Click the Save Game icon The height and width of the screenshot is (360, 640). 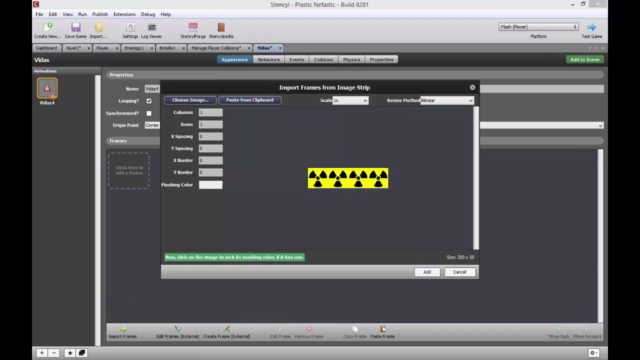click(76, 28)
